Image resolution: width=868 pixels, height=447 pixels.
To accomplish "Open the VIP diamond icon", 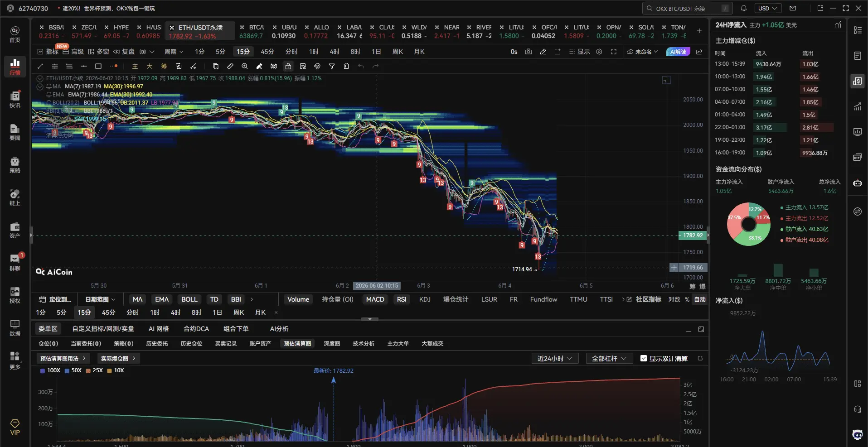I will (x=15, y=427).
